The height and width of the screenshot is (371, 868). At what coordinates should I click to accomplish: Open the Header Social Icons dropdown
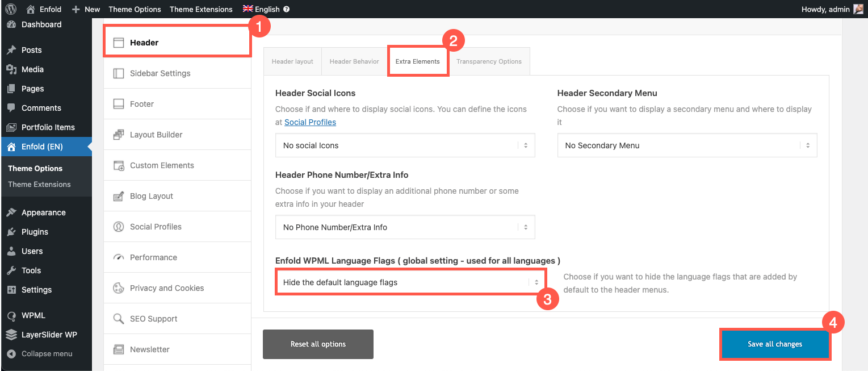click(405, 145)
